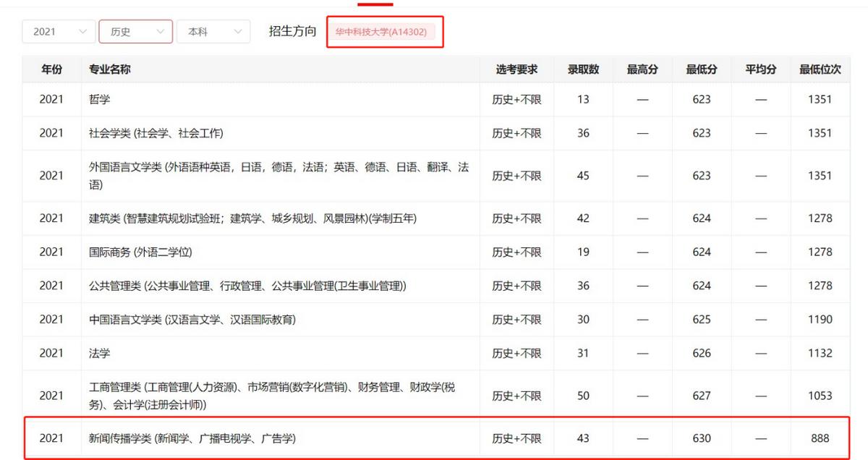Click the 年份 column header
Image resolution: width=868 pixels, height=460 pixels.
click(x=51, y=69)
